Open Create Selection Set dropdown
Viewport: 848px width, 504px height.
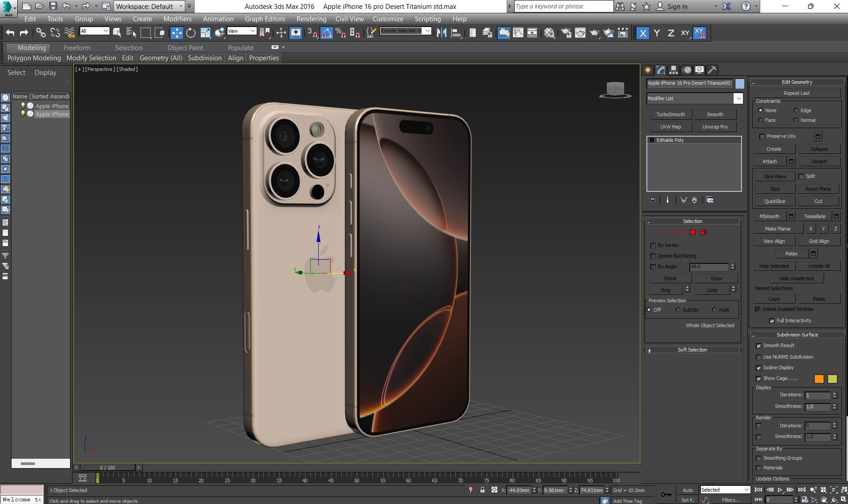tap(405, 31)
